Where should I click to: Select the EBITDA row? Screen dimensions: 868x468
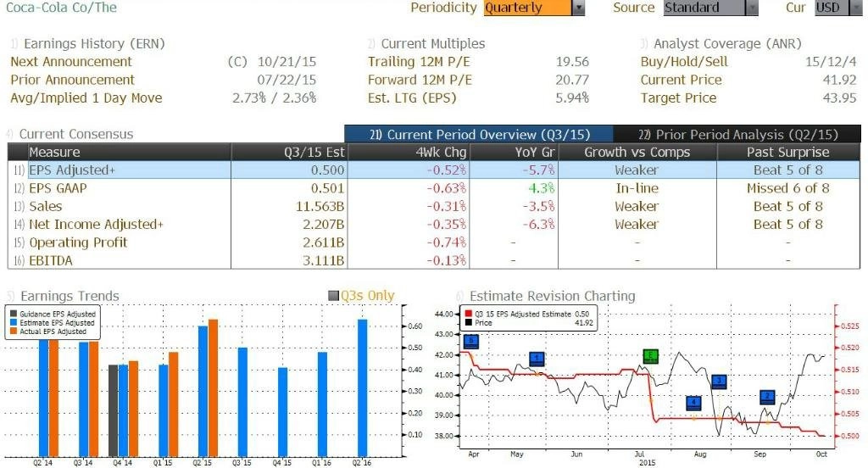(434, 260)
